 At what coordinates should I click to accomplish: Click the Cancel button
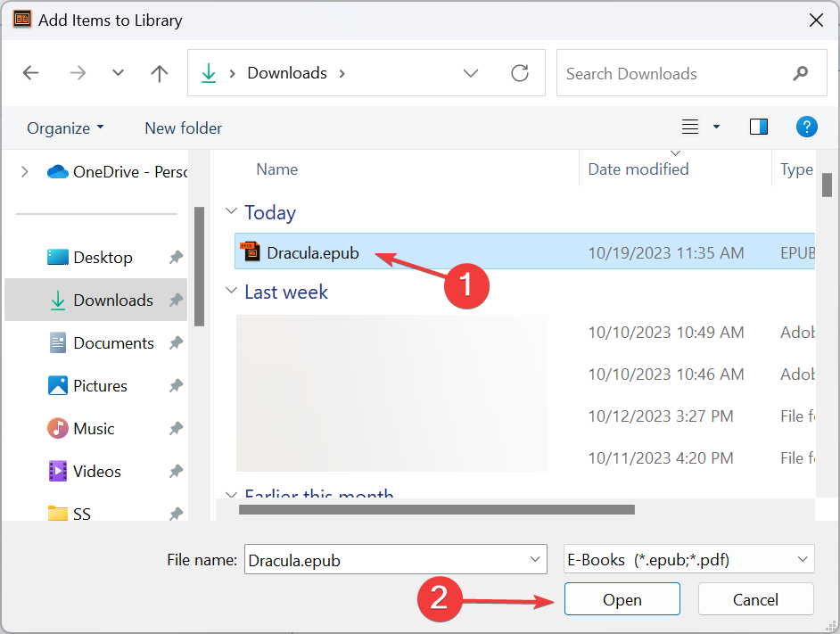click(755, 599)
